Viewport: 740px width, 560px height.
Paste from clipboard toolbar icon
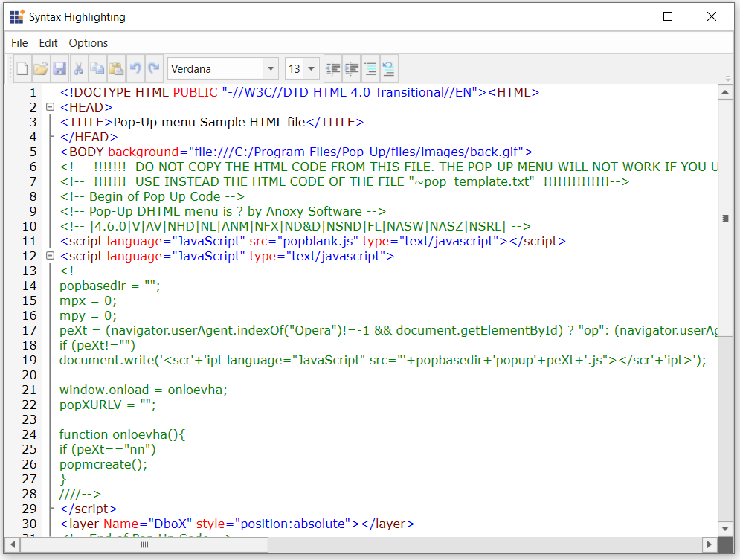(116, 69)
